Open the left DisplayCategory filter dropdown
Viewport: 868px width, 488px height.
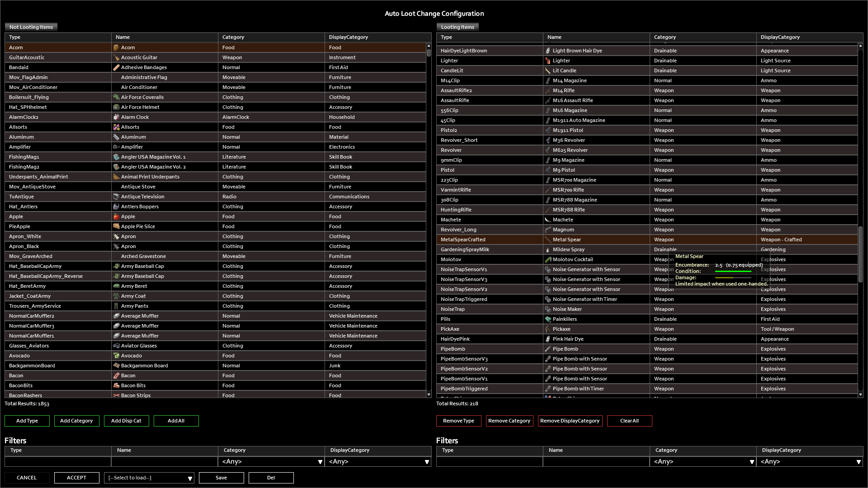point(378,461)
